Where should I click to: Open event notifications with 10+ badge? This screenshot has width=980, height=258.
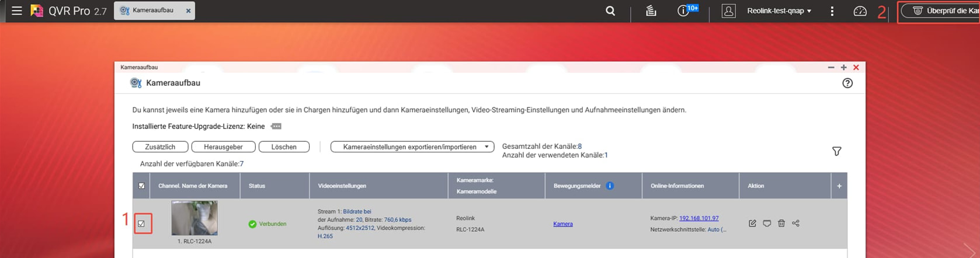point(687,10)
